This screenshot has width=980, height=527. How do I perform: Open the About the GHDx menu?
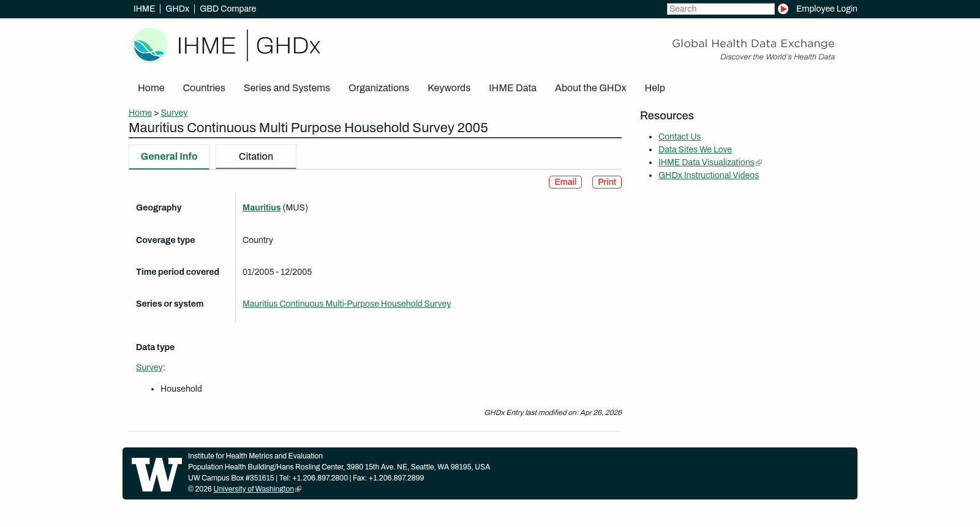[x=590, y=88]
